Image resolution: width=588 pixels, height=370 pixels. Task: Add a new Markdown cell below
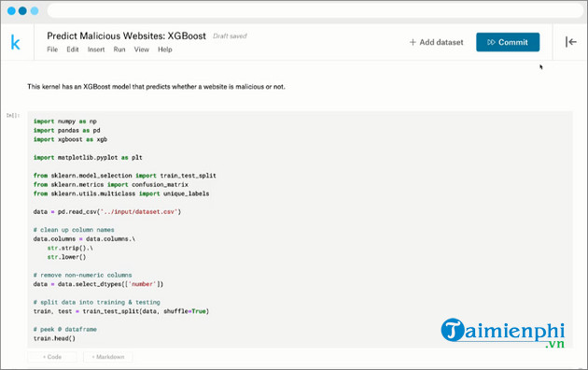(x=108, y=357)
